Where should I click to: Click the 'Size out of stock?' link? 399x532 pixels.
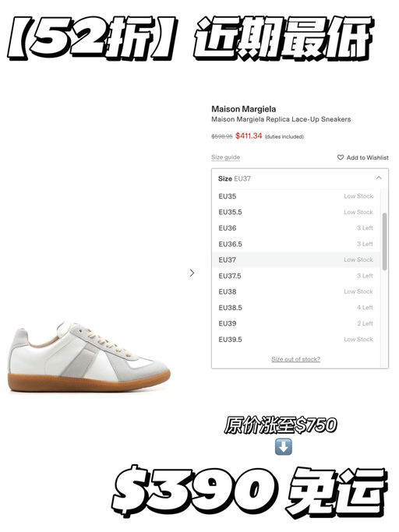coord(295,359)
